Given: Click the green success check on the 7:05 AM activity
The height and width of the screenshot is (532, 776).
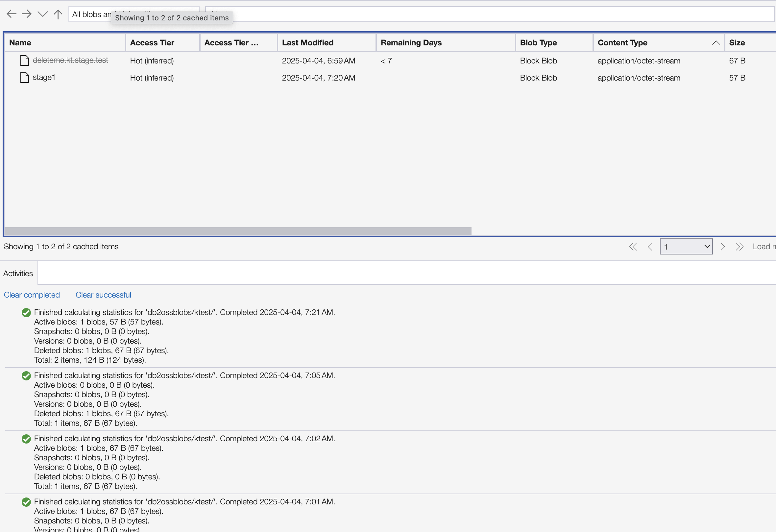Looking at the screenshot, I should click(26, 376).
